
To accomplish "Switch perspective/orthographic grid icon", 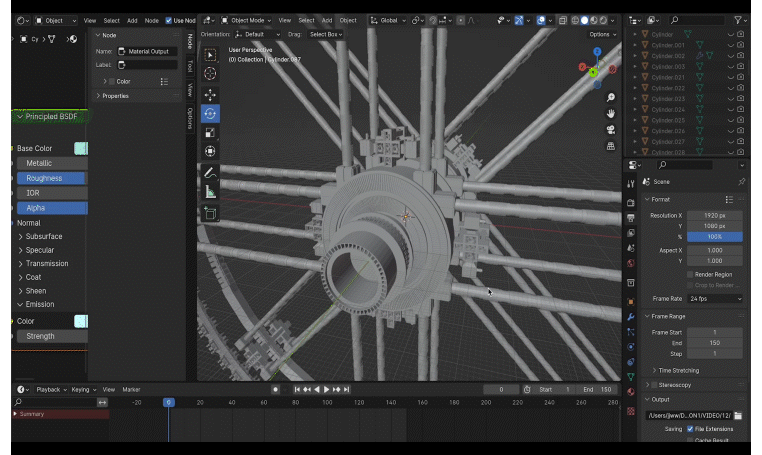I will 610,146.
